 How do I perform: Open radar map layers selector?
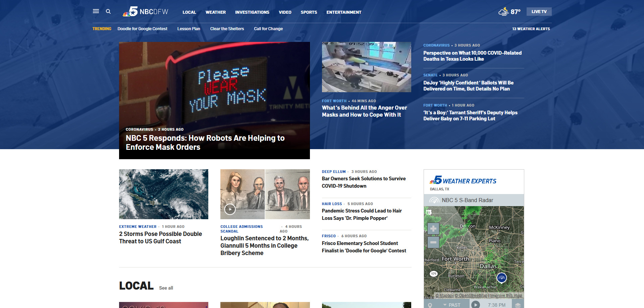pyautogui.click(x=518, y=305)
